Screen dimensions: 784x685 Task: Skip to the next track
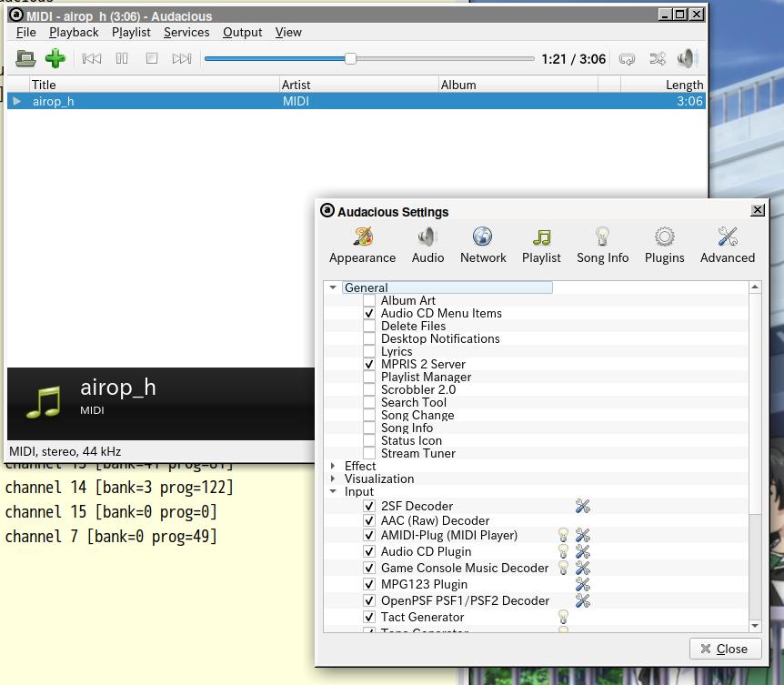(x=182, y=58)
